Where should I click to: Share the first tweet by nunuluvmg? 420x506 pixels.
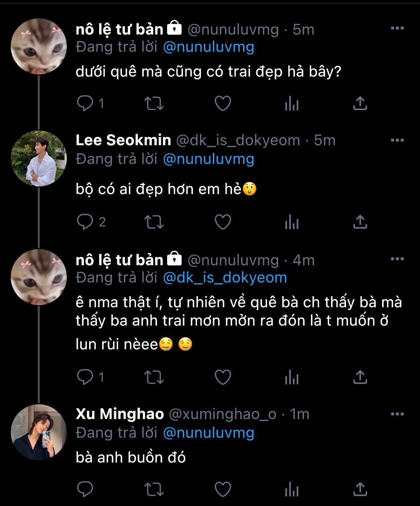360,103
